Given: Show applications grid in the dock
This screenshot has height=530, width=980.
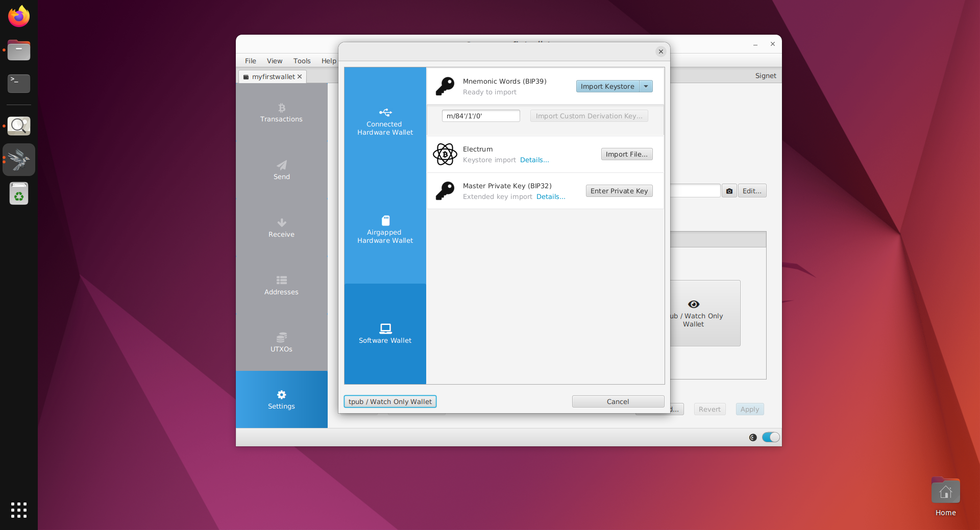Looking at the screenshot, I should (19, 510).
